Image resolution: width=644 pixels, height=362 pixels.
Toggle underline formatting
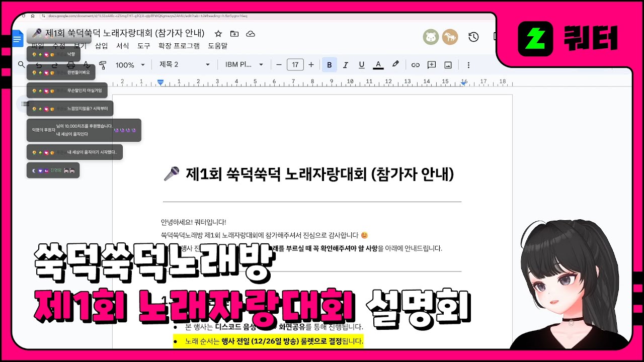point(361,65)
